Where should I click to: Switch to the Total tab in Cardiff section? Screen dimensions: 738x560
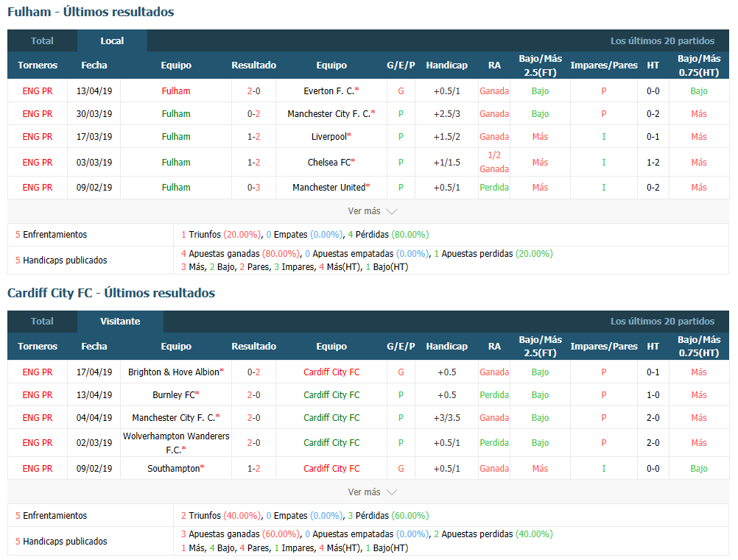pos(42,321)
